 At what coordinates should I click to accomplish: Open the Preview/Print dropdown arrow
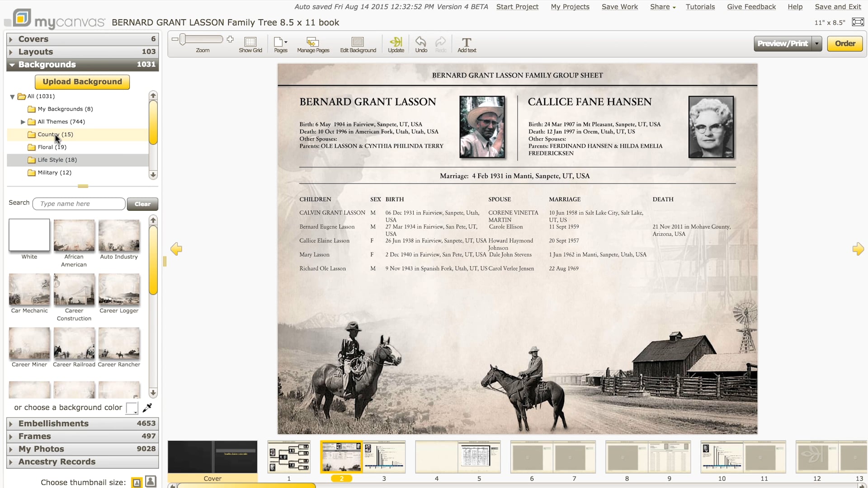tap(816, 43)
